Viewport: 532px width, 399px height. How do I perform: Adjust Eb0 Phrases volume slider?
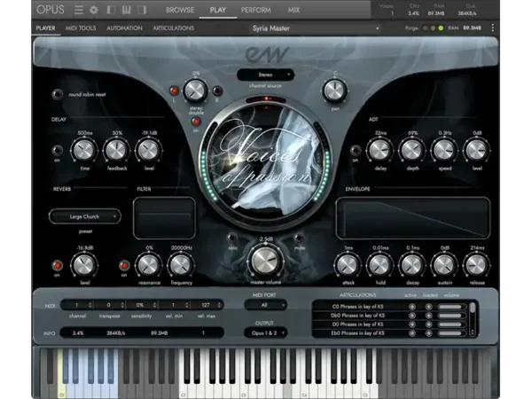click(x=452, y=333)
